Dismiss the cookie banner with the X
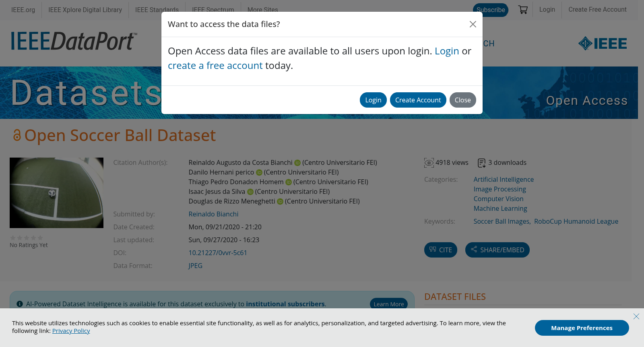Image resolution: width=644 pixels, height=347 pixels. [x=636, y=316]
